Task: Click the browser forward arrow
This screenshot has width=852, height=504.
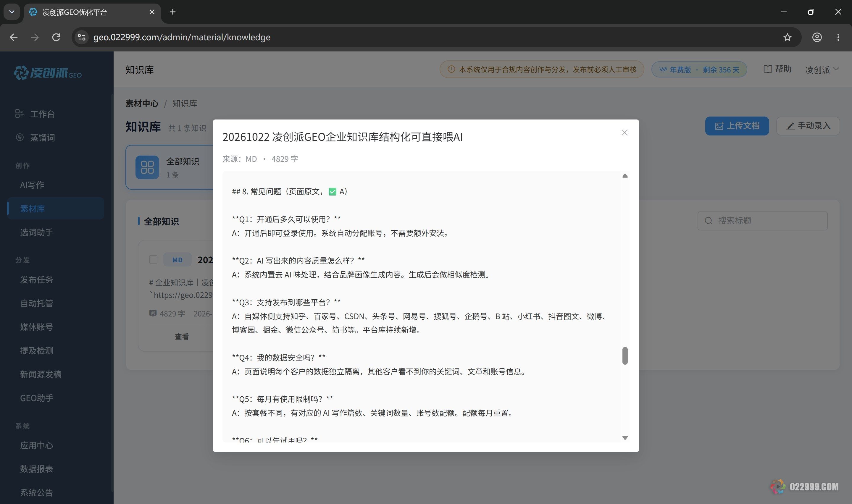Action: (x=35, y=37)
